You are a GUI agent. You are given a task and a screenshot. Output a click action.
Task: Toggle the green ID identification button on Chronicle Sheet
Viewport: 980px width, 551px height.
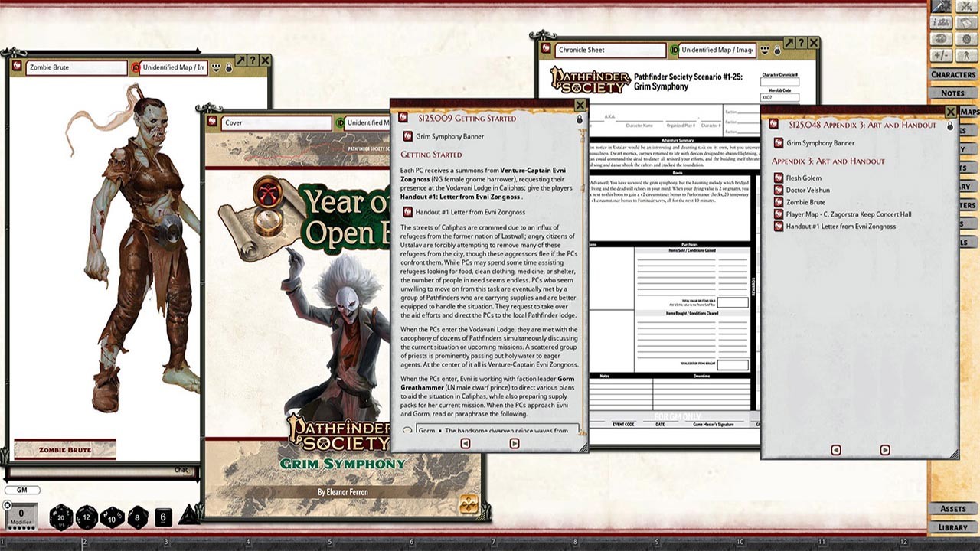click(675, 51)
